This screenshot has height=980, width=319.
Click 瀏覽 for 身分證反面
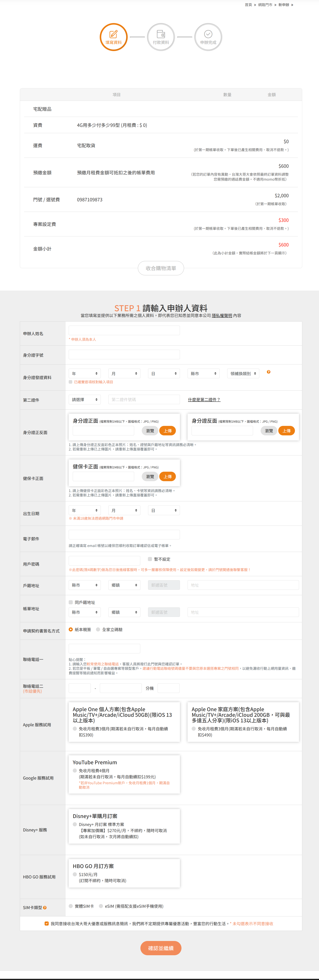tap(269, 431)
